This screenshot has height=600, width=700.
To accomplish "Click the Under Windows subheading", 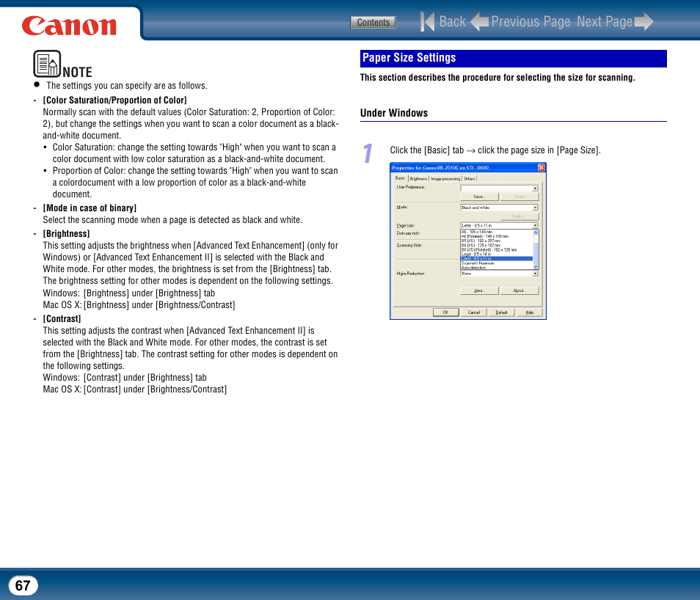I will coord(394,113).
